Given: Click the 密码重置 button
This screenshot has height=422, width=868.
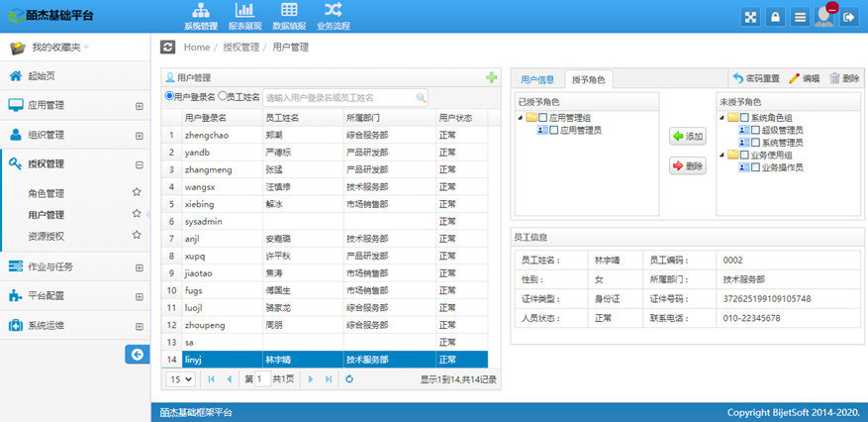Looking at the screenshot, I should (x=756, y=78).
